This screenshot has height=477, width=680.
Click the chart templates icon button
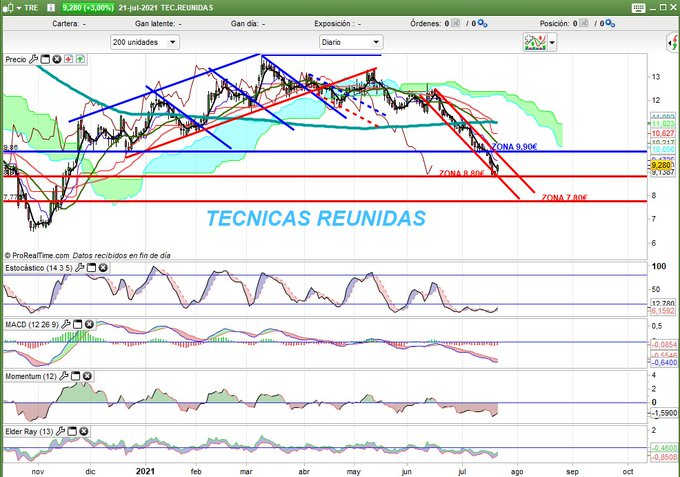click(x=535, y=42)
